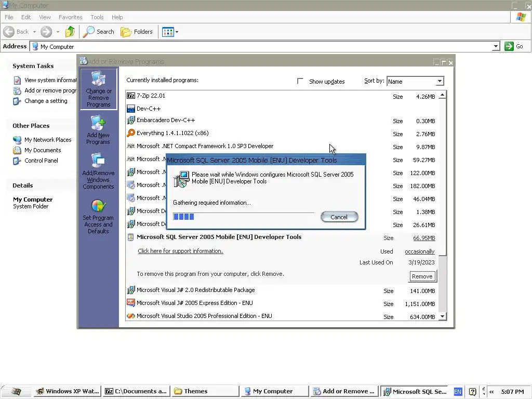Open Control Panel in Other Places
This screenshot has width=532, height=399.
[41, 161]
